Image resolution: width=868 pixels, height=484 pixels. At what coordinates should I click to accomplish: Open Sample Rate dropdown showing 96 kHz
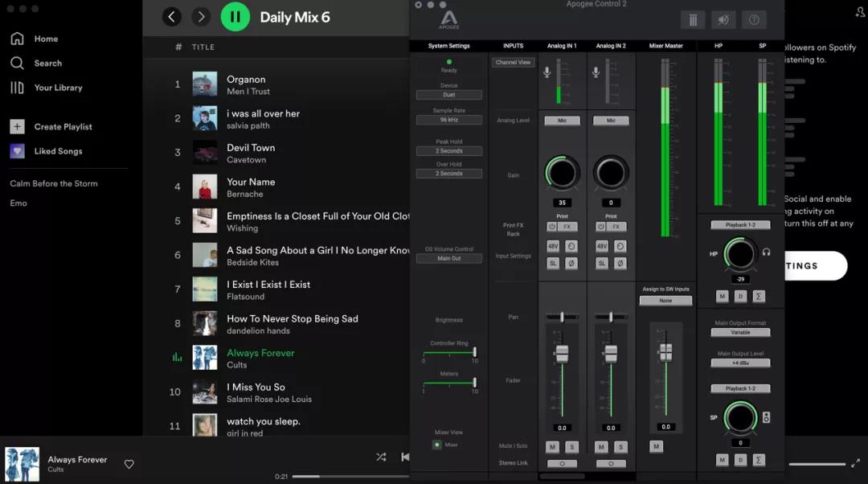(449, 120)
